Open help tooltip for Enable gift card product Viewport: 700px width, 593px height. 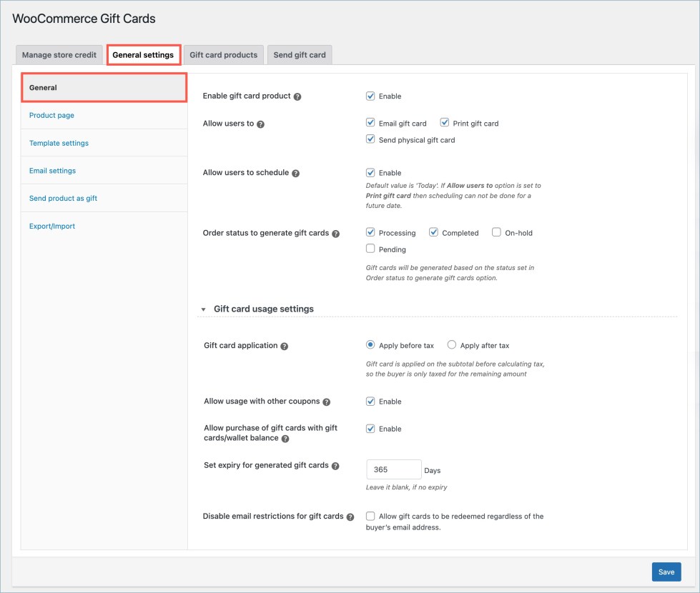coord(297,96)
